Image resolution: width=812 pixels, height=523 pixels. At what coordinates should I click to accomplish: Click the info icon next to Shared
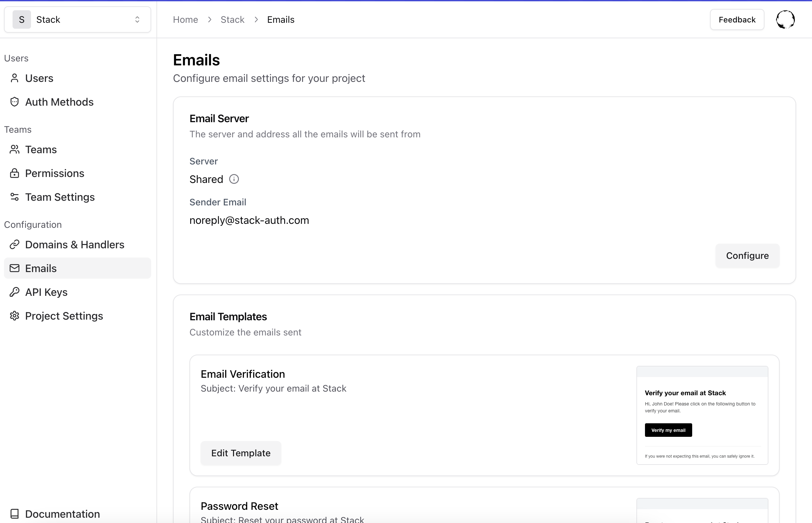click(234, 179)
